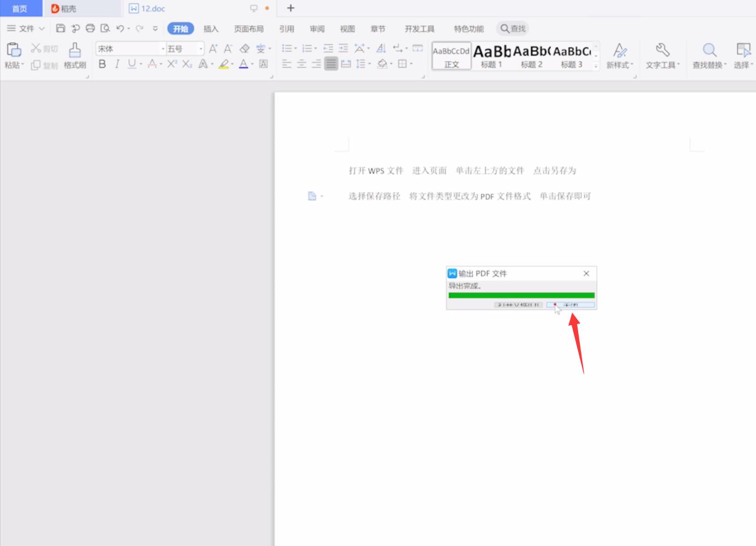The height and width of the screenshot is (546, 756).
Task: Open the line spacing dropdown
Action: 369,64
